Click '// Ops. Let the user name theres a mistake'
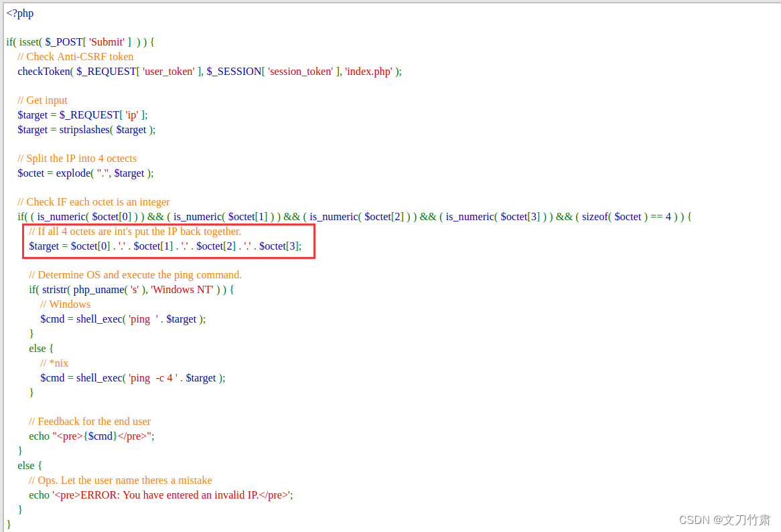 pos(121,480)
